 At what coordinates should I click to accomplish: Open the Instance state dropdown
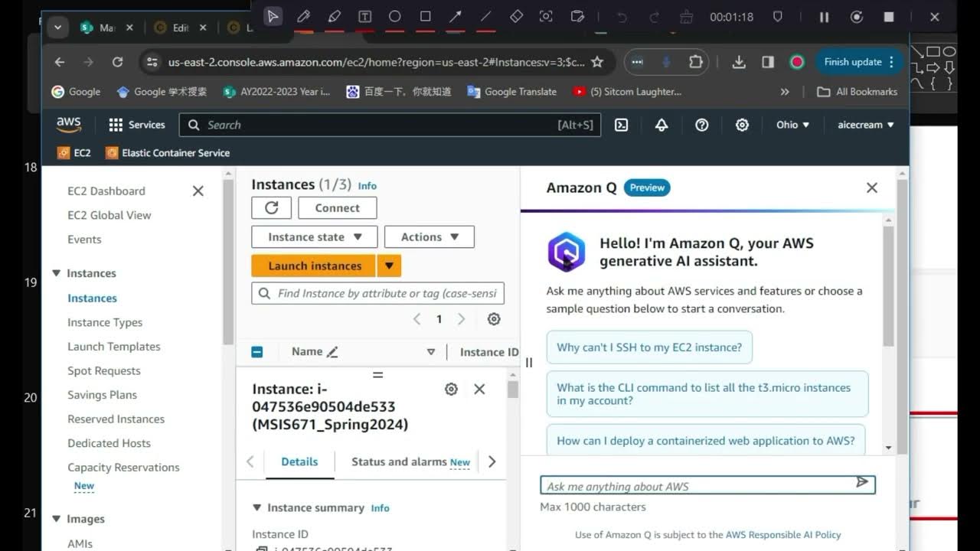coord(314,237)
